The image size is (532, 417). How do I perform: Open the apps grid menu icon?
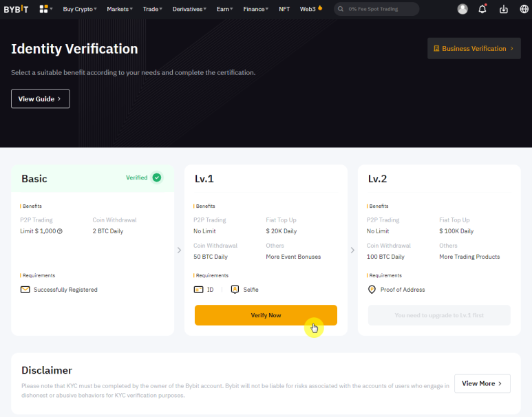[x=44, y=9]
